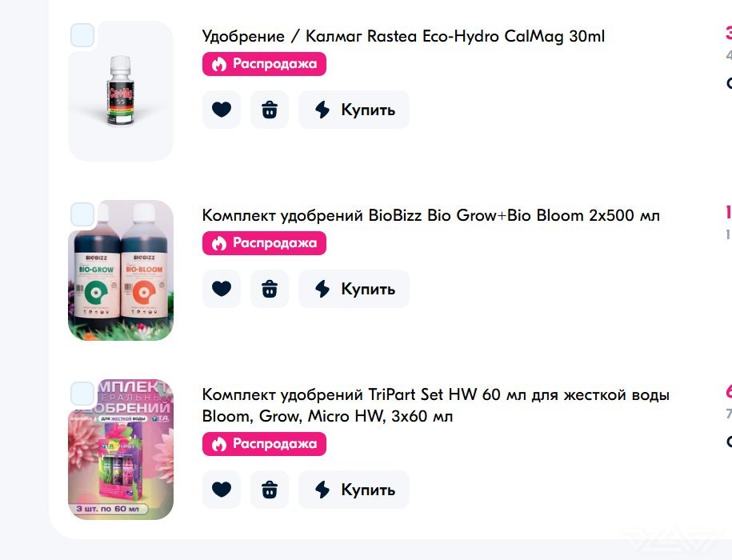This screenshot has width=732, height=560.
Task: Trash the TriPart Set HW 60 мл item
Action: point(270,490)
